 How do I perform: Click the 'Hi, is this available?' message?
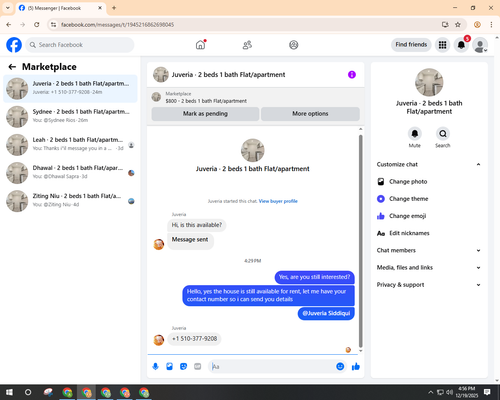(197, 225)
